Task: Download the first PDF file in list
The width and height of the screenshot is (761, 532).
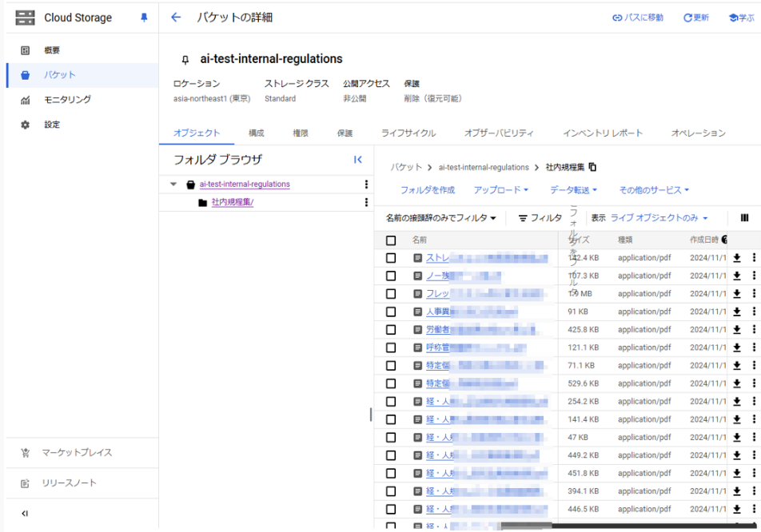Action: click(737, 258)
